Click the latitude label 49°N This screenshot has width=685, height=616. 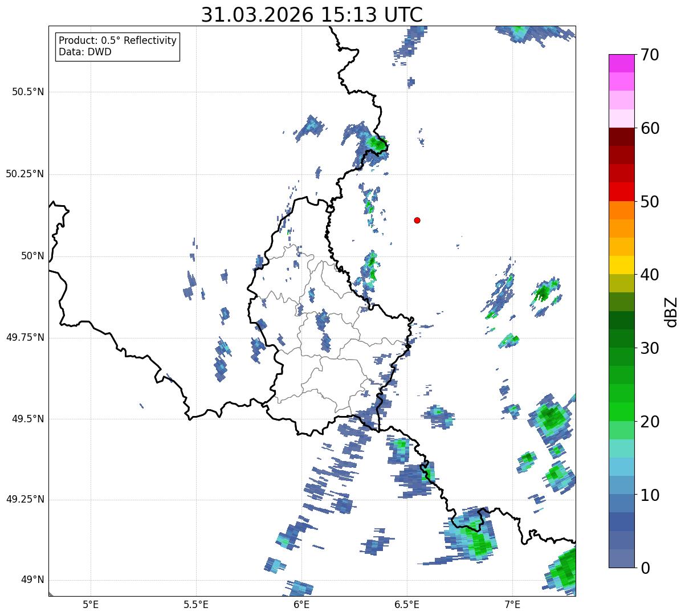pos(32,580)
